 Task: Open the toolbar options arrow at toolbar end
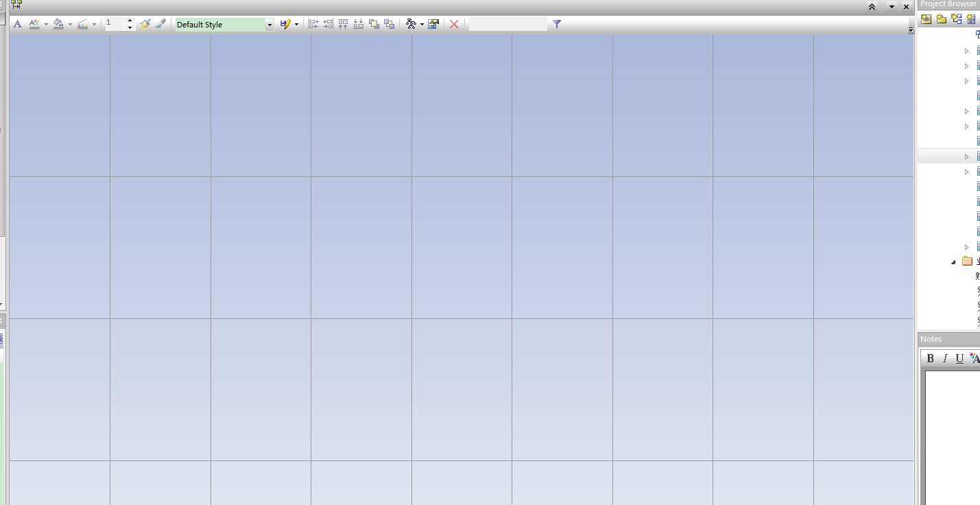tap(911, 30)
